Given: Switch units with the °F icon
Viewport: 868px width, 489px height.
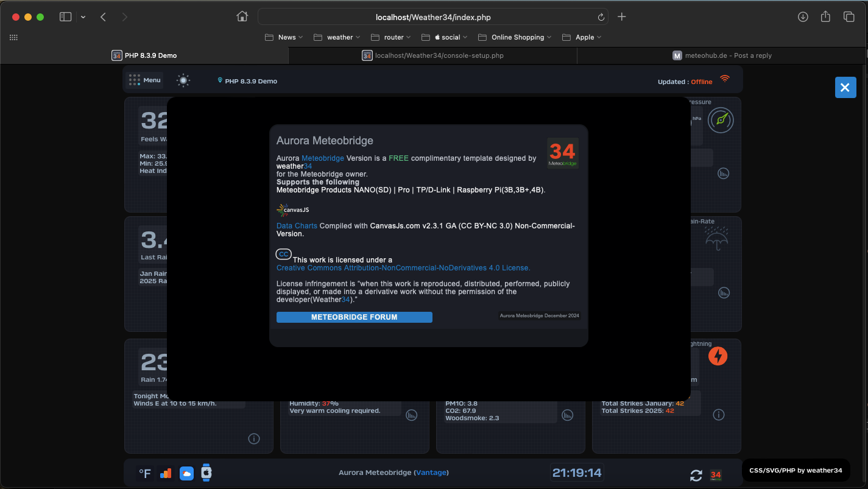Looking at the screenshot, I should click(x=145, y=473).
